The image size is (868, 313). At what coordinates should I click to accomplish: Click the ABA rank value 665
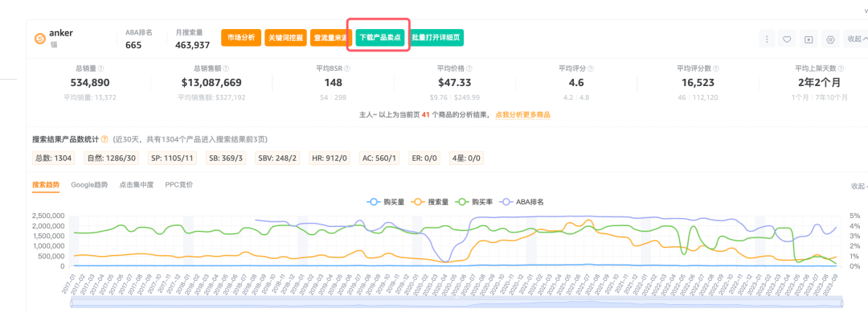coord(133,45)
